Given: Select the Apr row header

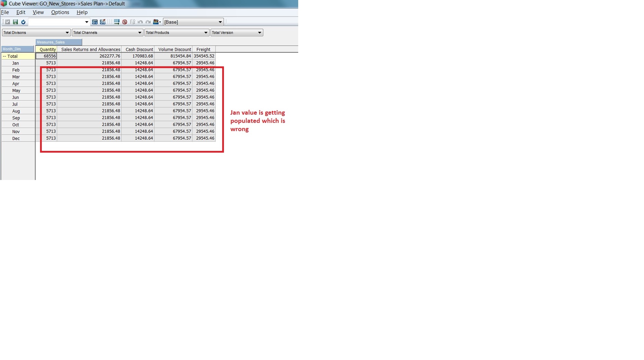Looking at the screenshot, I should click(x=18, y=83).
